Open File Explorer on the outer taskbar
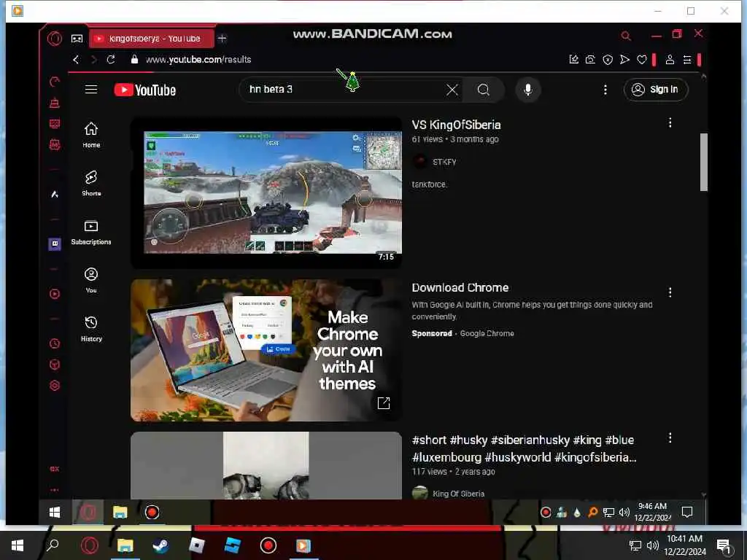Viewport: 747px width, 560px height. (x=125, y=545)
